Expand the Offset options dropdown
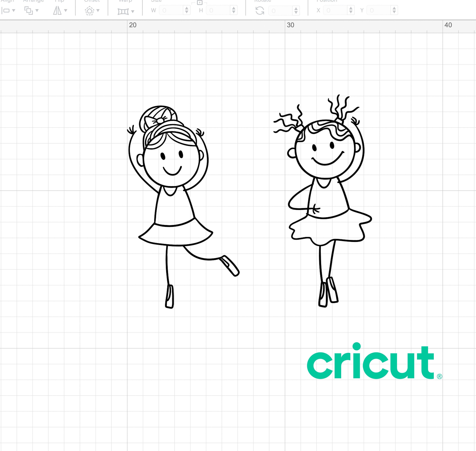The width and height of the screenshot is (476, 451). [98, 11]
